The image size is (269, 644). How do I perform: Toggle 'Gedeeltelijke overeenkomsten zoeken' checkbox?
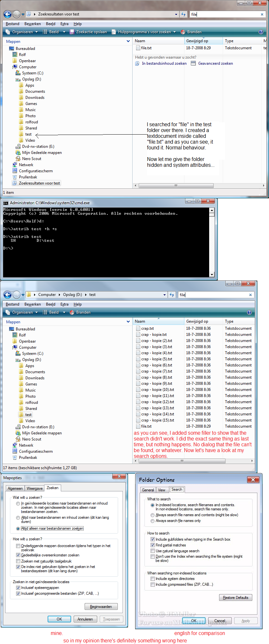click(18, 555)
